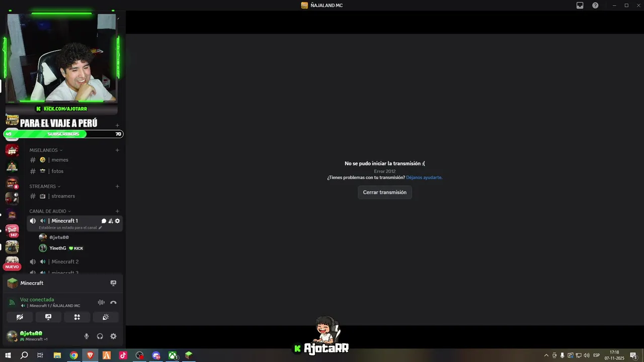The width and height of the screenshot is (644, 362).
Task: Open clock showing 17:18
Action: point(614,355)
